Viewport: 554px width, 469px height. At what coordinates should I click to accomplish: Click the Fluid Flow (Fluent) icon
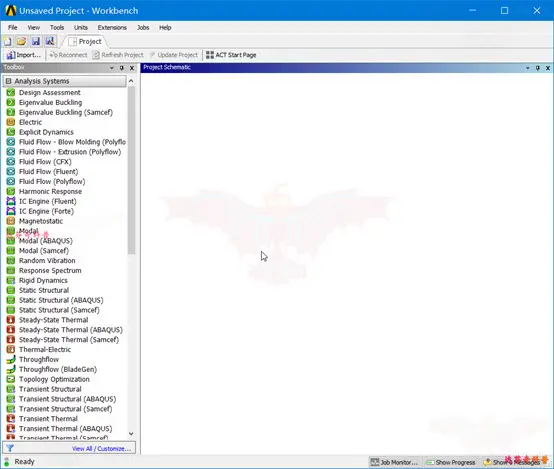pos(11,172)
